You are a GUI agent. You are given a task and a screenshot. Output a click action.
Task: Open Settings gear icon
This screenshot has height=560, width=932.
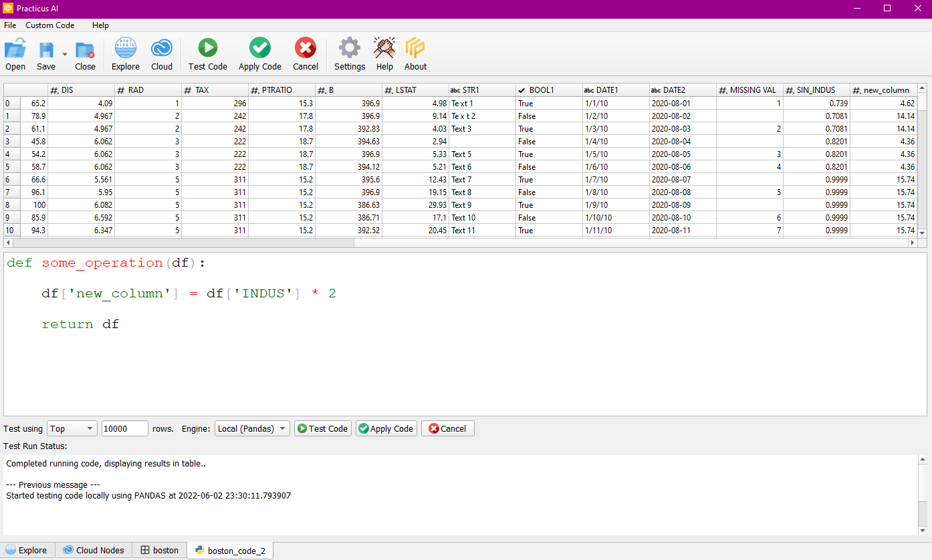point(350,48)
